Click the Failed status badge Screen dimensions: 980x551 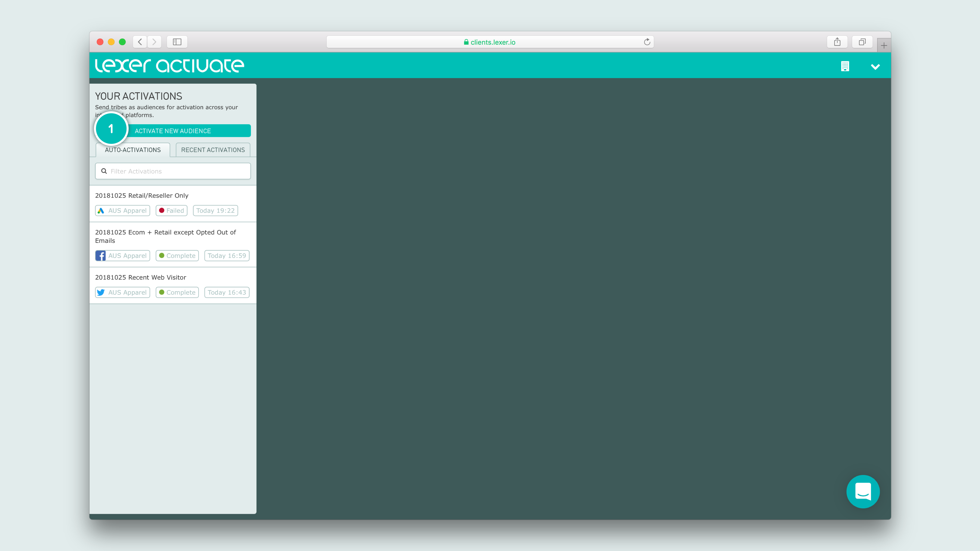point(171,211)
